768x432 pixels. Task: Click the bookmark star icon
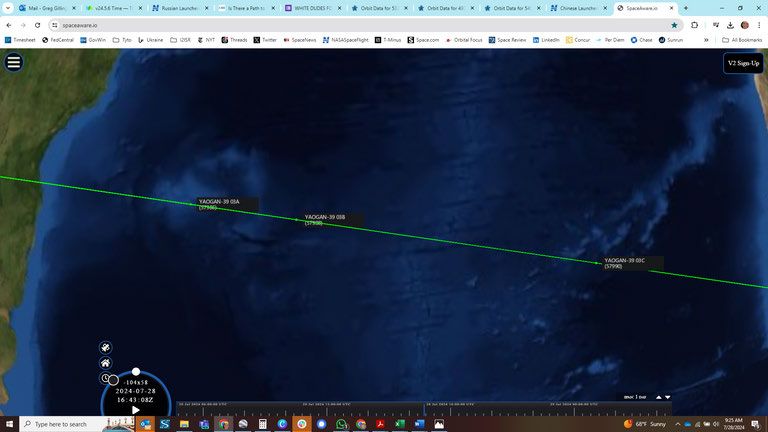click(674, 25)
